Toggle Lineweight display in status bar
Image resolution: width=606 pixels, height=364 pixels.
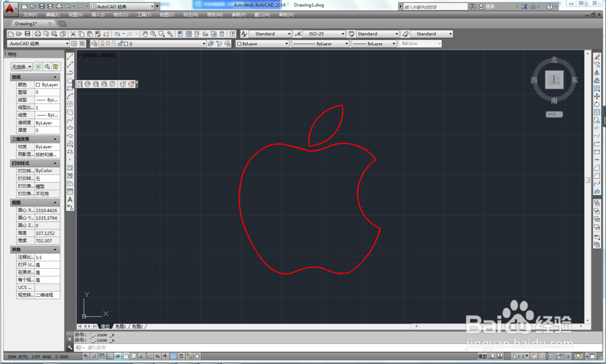[x=165, y=356]
